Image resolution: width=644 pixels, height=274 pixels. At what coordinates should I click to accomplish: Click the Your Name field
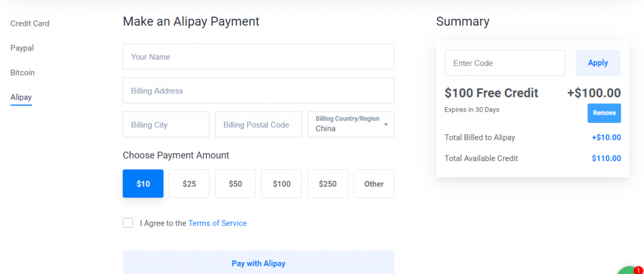(258, 57)
